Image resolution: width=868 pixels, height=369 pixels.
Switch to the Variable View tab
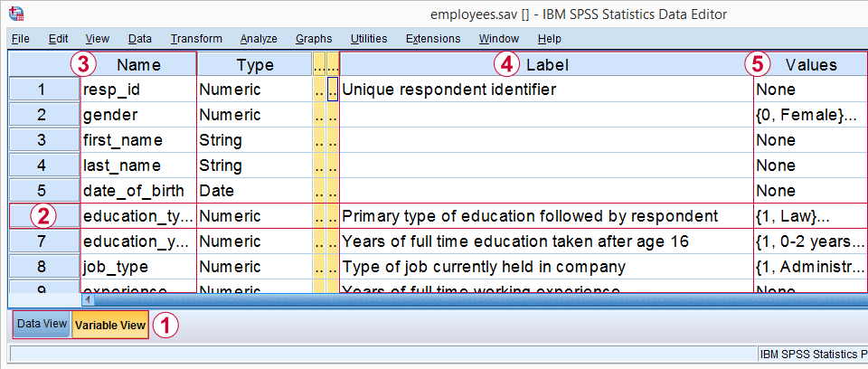(x=109, y=325)
